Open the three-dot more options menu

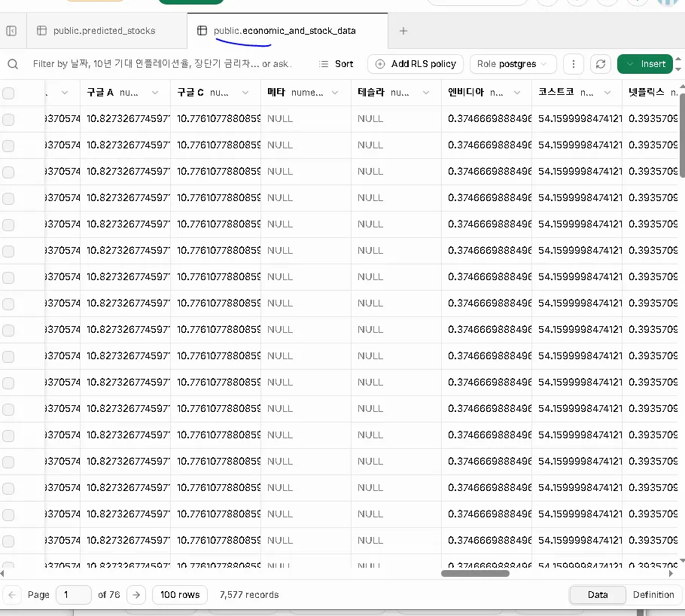pos(574,64)
